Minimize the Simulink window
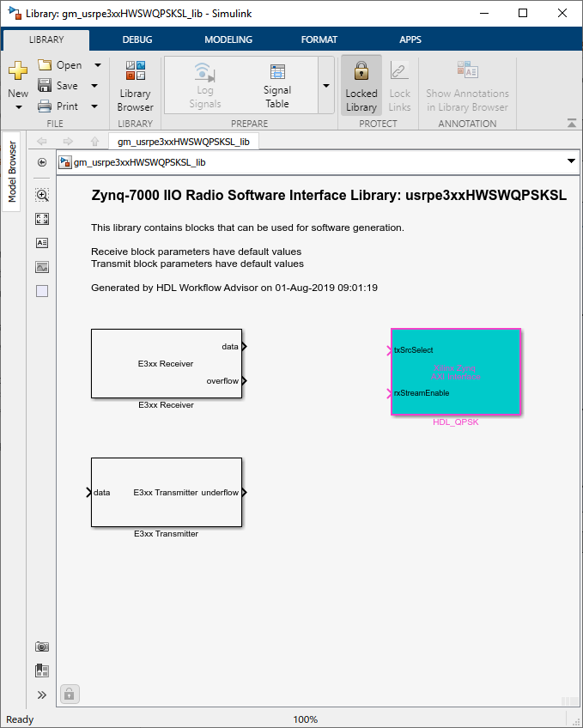 click(484, 13)
